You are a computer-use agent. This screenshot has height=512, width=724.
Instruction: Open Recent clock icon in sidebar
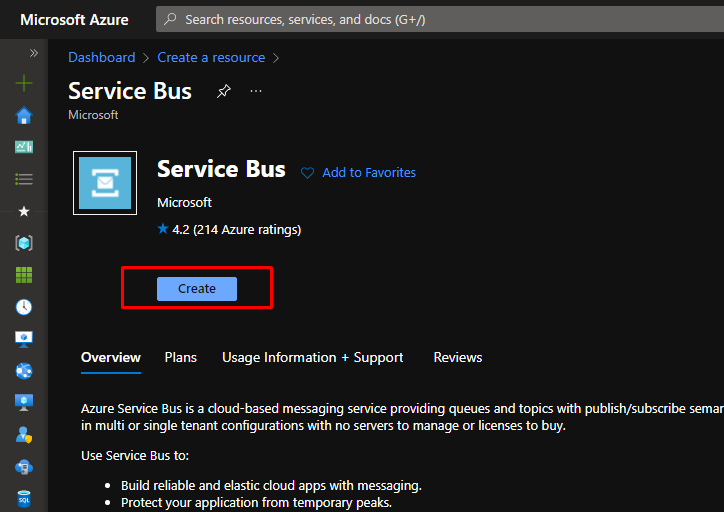click(24, 307)
